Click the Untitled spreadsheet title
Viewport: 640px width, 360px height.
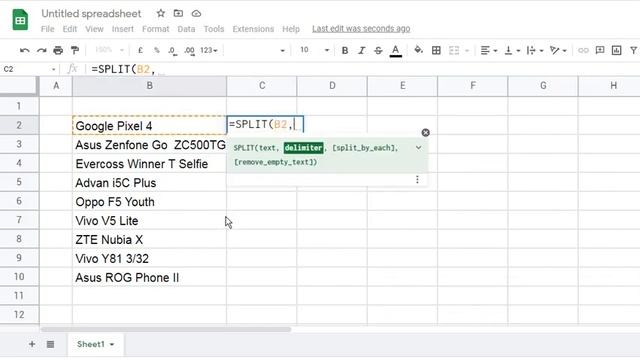click(x=91, y=13)
